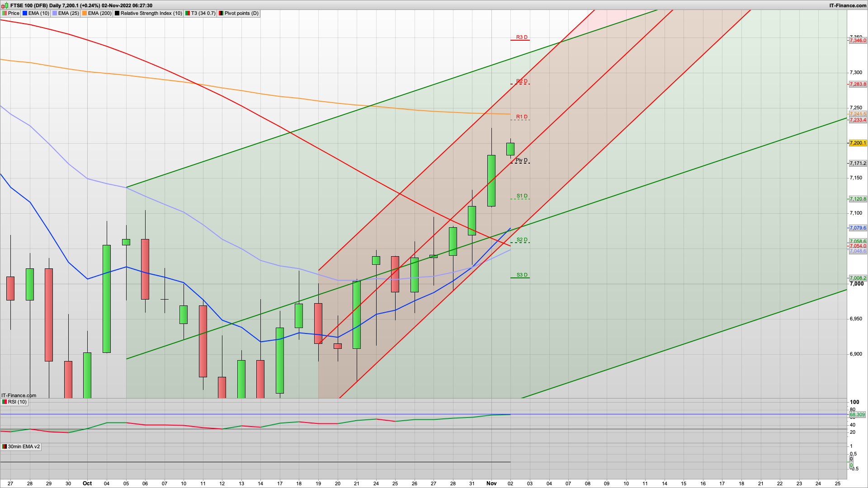
Task: Select the Pivot points (D) legend
Action: pos(239,13)
